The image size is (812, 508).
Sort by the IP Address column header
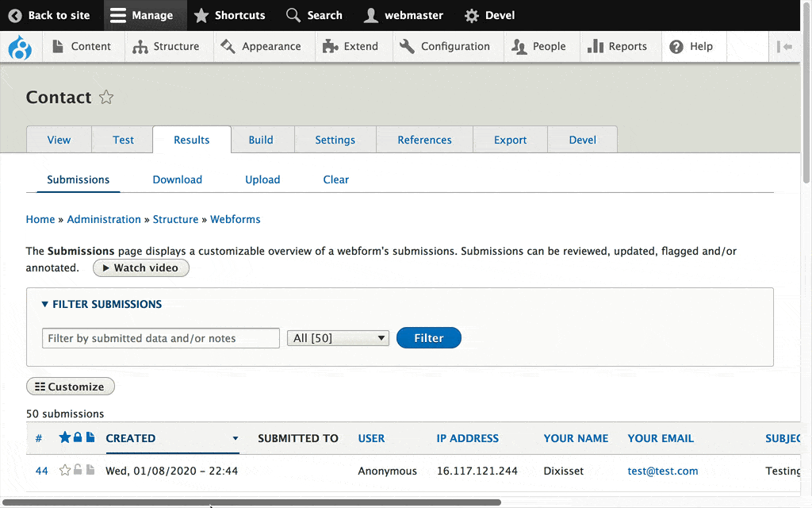point(468,438)
